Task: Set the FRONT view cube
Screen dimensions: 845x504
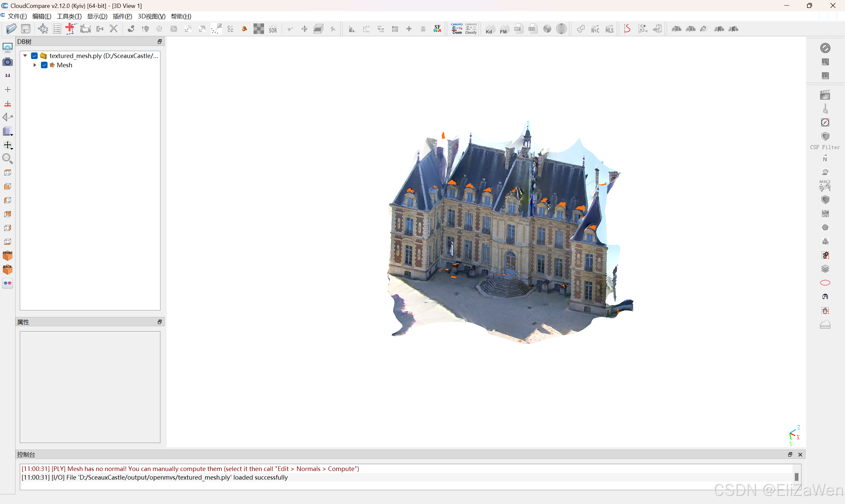Action: 8,255
